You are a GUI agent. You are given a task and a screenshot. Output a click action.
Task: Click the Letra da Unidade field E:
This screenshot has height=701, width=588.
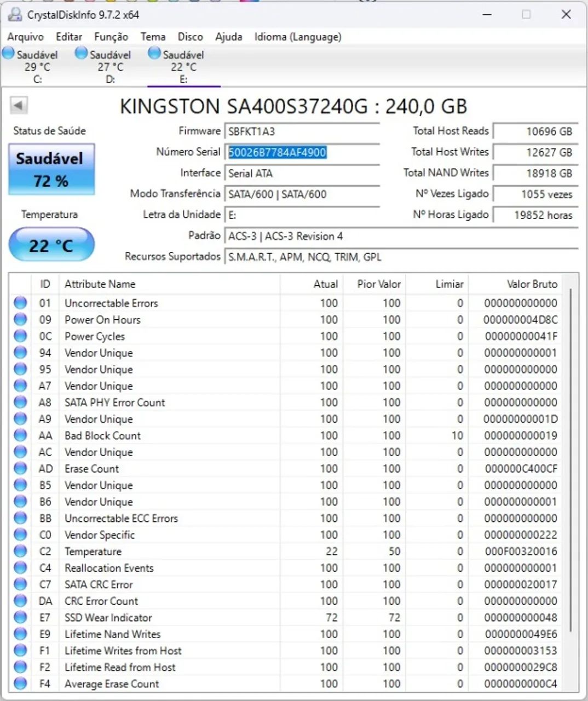(302, 215)
